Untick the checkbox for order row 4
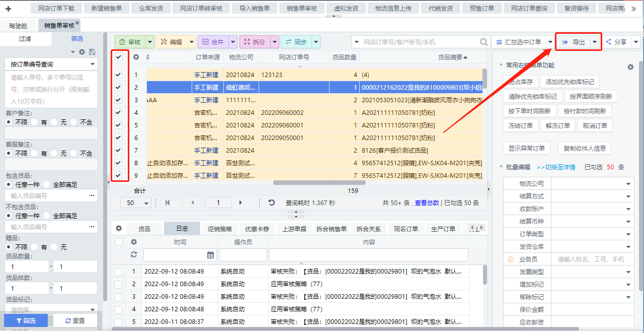This screenshot has width=644, height=333. click(x=119, y=112)
